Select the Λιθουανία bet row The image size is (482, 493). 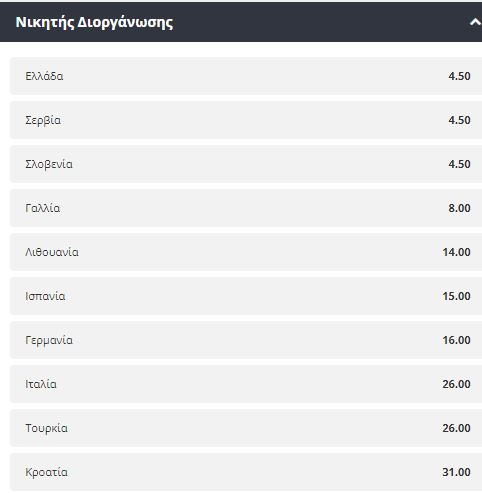[246, 252]
